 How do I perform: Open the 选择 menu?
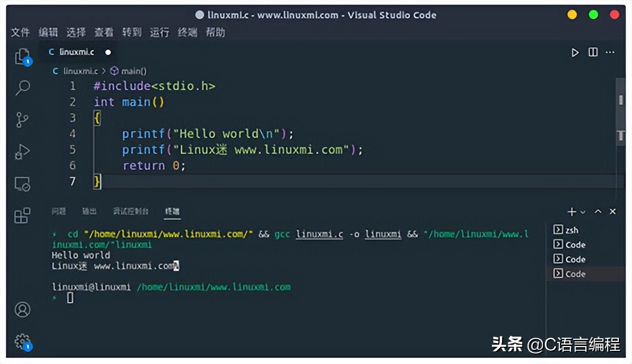[x=76, y=33]
